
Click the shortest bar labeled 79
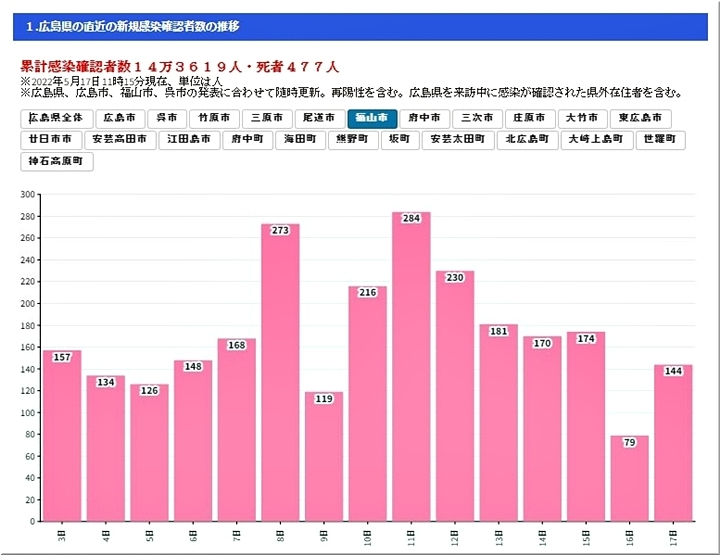pyautogui.click(x=629, y=480)
